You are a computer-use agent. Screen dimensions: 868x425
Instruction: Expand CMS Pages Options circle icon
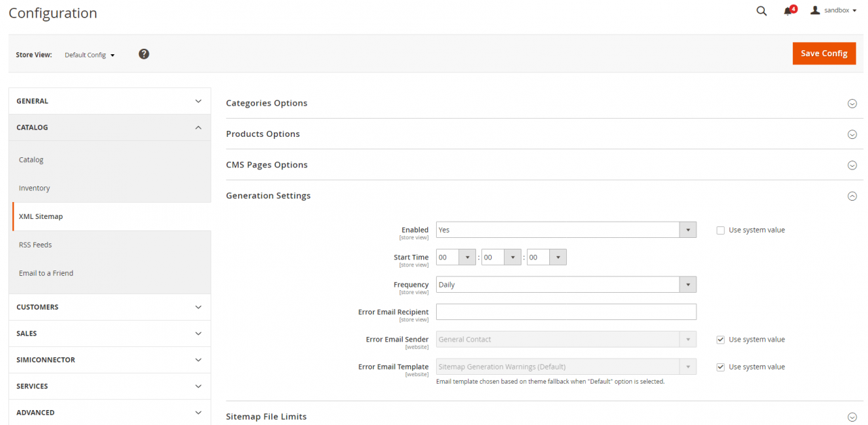tap(852, 165)
